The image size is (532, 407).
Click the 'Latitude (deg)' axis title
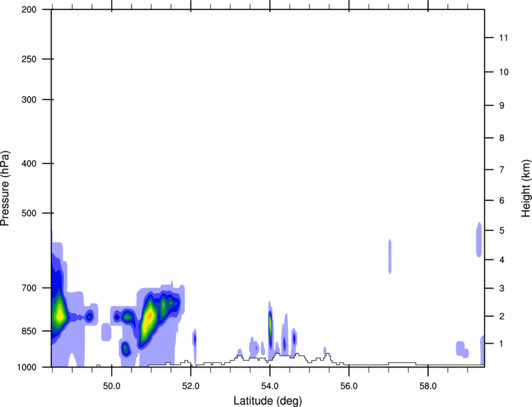(x=267, y=401)
